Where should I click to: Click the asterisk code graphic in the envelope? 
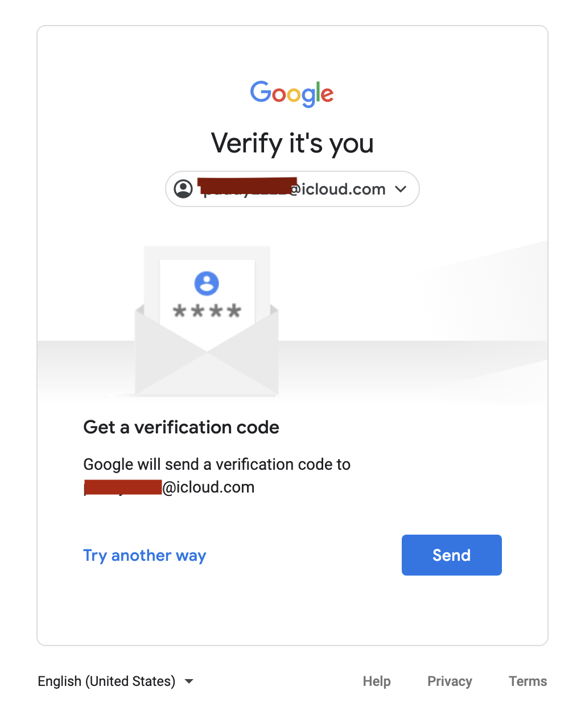tap(206, 311)
